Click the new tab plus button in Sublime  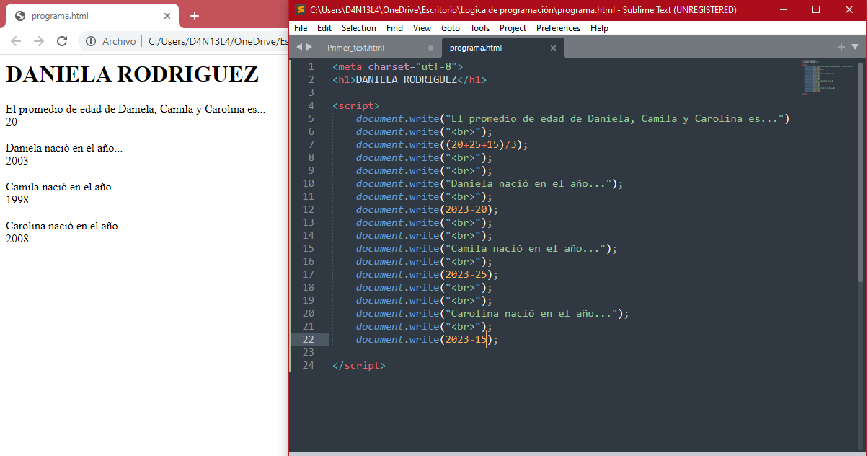click(841, 47)
